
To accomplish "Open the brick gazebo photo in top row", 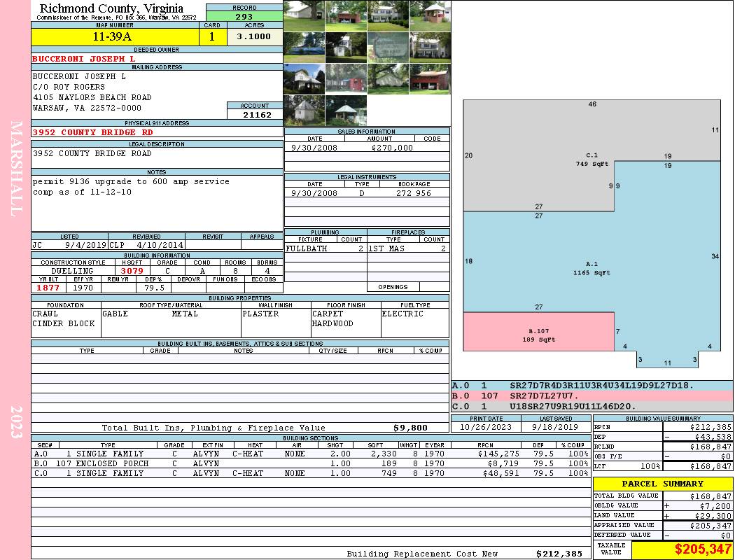I will 430,16.
